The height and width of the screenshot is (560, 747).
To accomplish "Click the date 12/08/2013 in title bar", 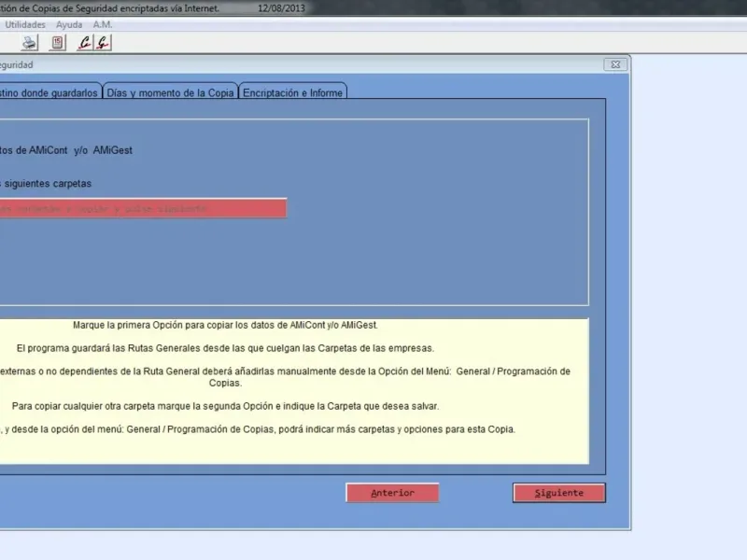I will point(281,8).
